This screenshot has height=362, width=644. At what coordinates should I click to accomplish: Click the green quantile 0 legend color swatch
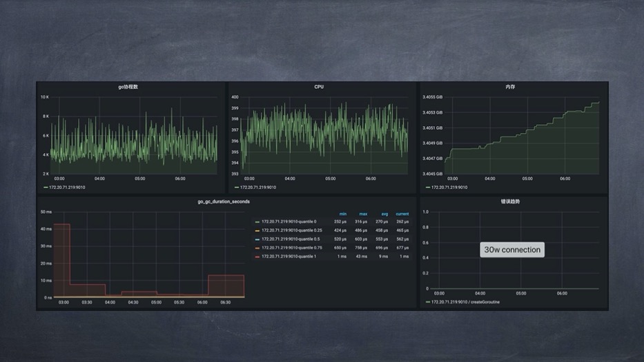[257, 222]
